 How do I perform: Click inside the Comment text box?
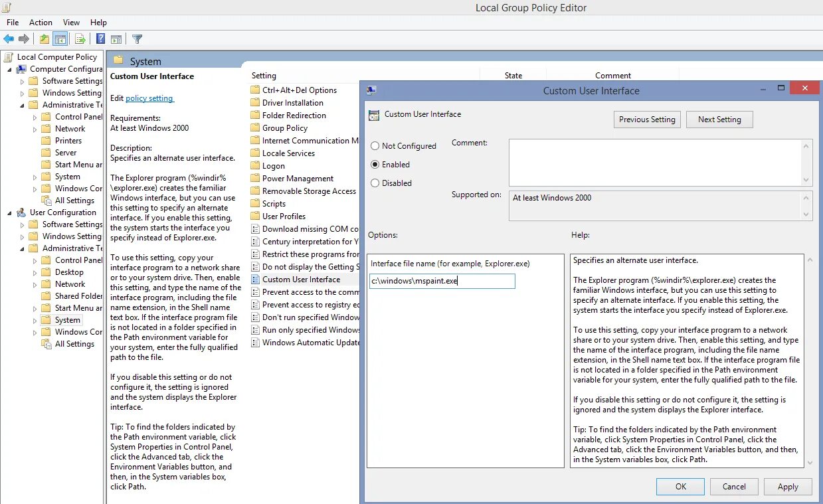655,162
